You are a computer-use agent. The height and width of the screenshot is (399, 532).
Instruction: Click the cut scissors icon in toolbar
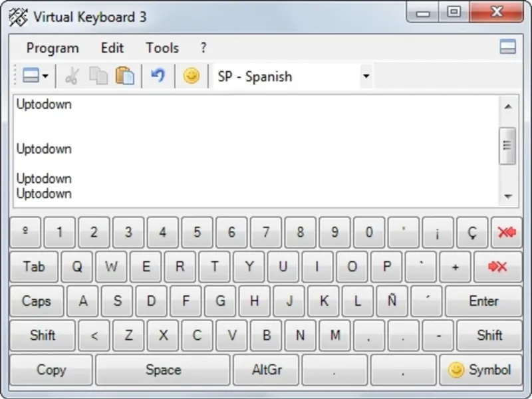[72, 76]
